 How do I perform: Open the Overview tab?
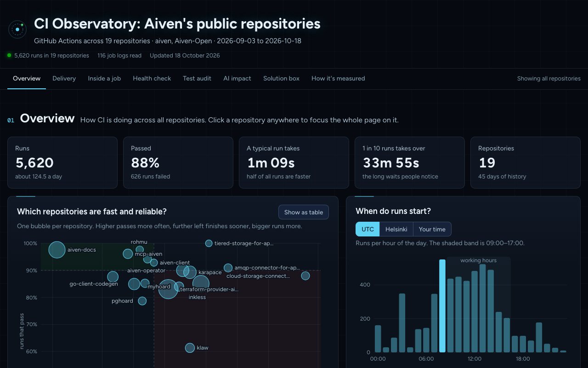[27, 79]
